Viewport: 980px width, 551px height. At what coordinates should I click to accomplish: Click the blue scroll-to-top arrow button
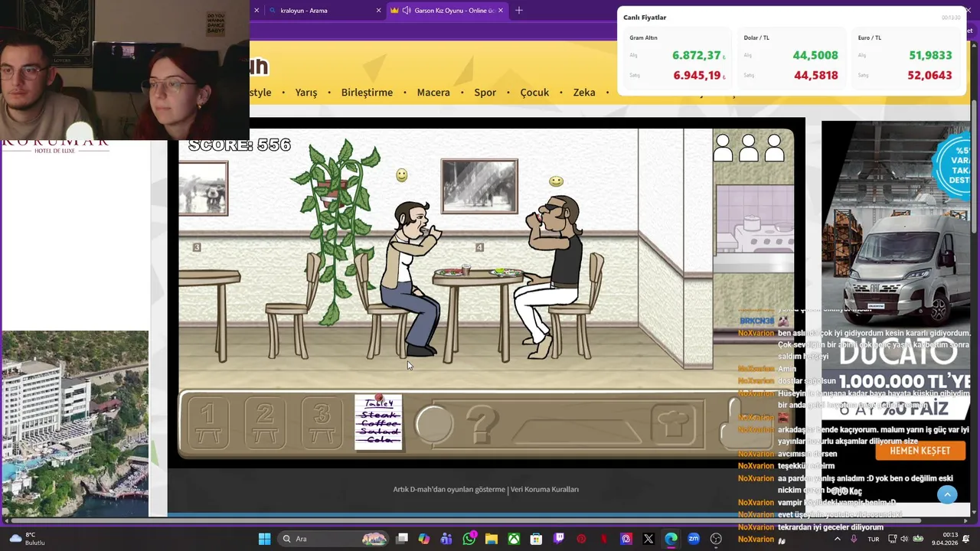(x=947, y=494)
